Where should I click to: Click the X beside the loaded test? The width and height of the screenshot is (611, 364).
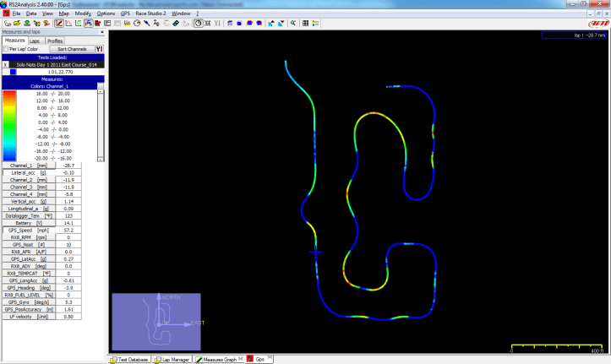(x=6, y=64)
